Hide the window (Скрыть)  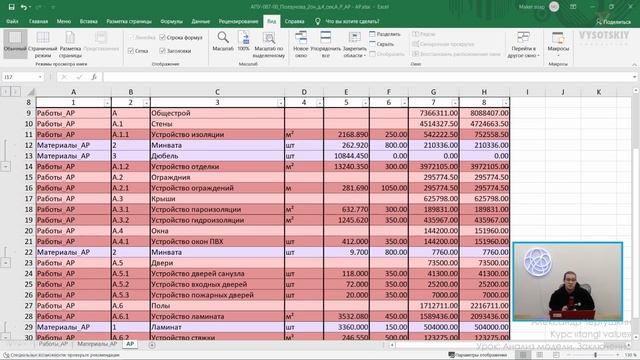point(382,44)
